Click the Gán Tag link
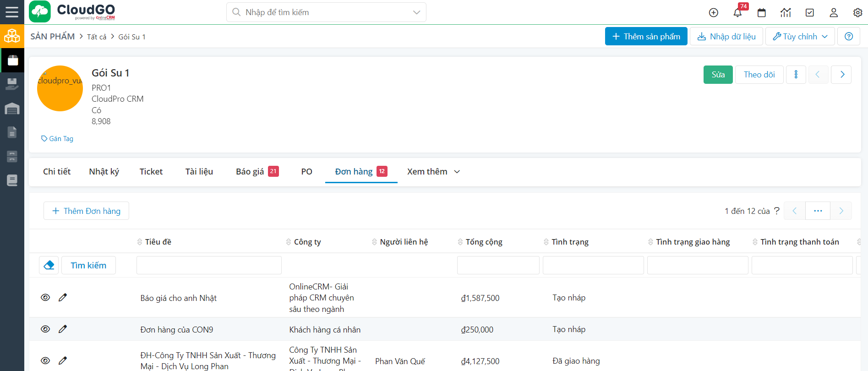This screenshot has height=371, width=868. coord(57,138)
